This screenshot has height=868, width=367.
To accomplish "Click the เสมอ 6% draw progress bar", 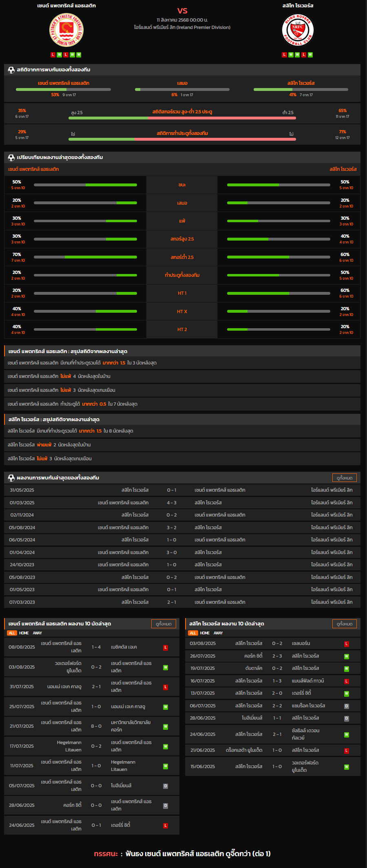I will pos(182,89).
